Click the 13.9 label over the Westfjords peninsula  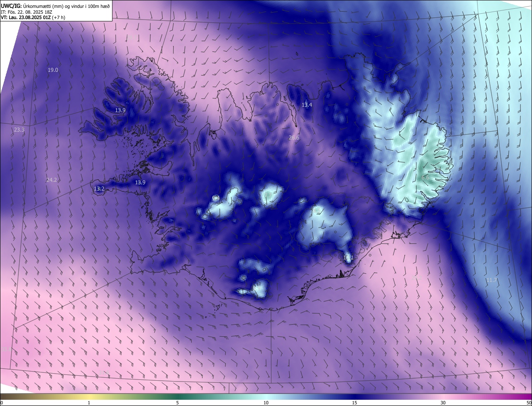[x=120, y=110]
